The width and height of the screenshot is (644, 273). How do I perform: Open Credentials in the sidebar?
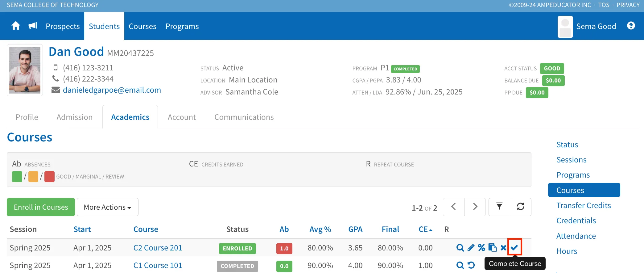(x=576, y=220)
